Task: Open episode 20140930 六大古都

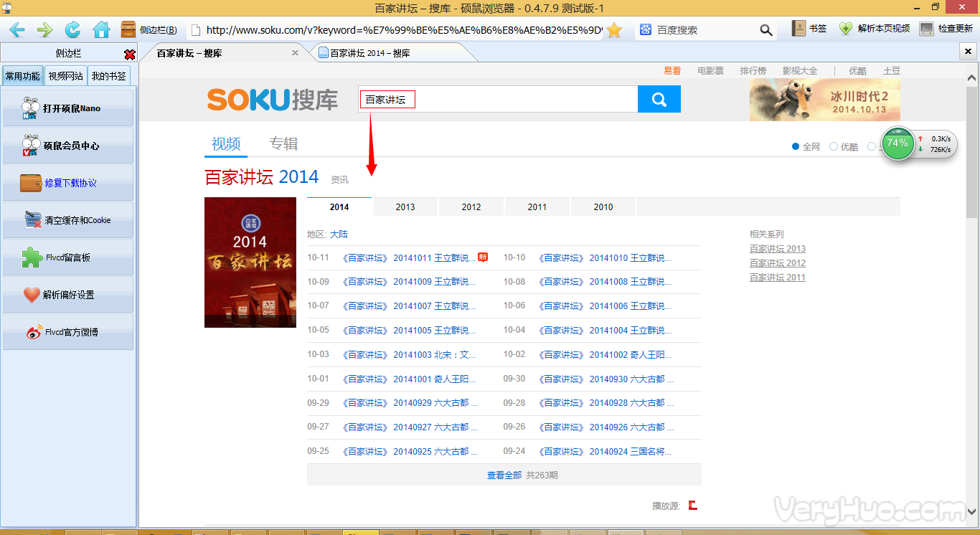Action: (x=606, y=379)
